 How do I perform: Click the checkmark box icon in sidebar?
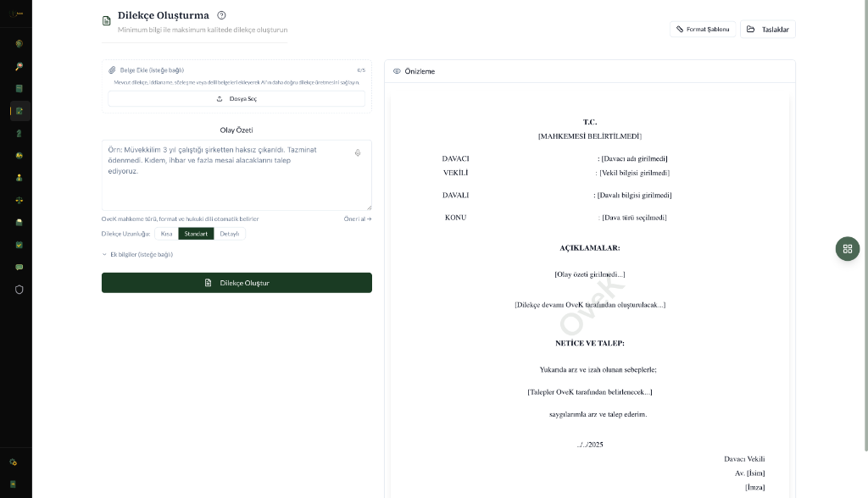[x=19, y=245]
